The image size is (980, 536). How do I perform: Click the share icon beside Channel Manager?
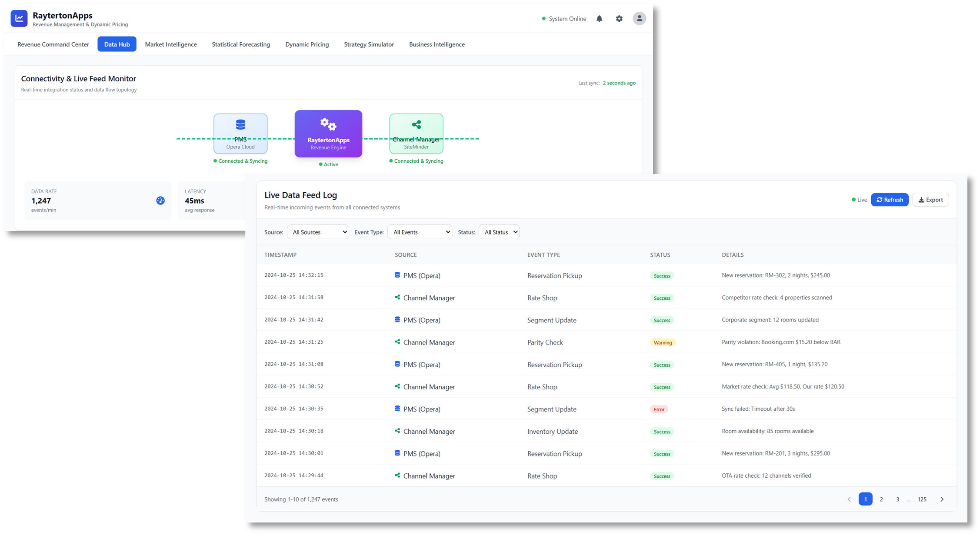(x=397, y=298)
